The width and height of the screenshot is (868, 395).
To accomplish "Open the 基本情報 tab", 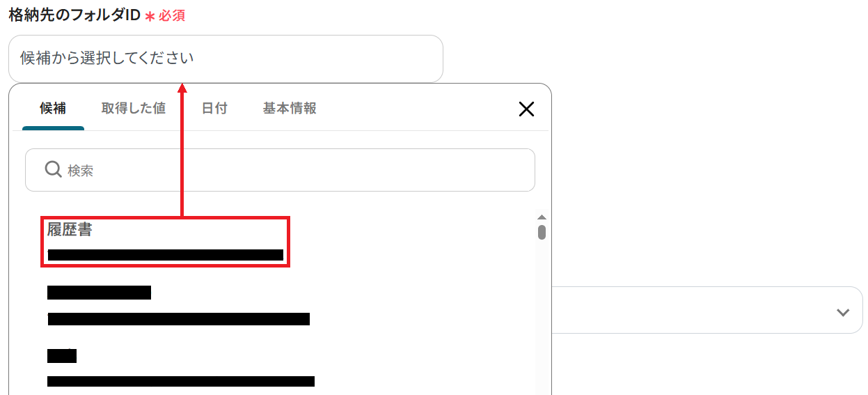I will click(290, 108).
